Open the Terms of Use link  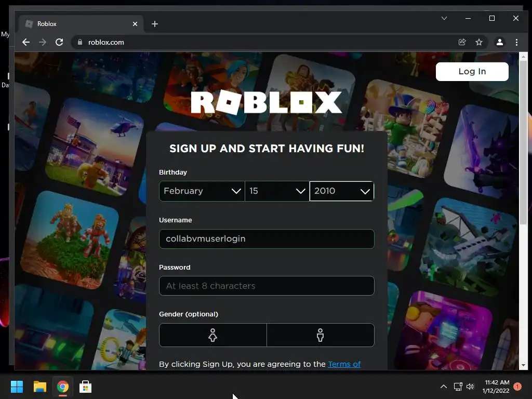(344, 364)
